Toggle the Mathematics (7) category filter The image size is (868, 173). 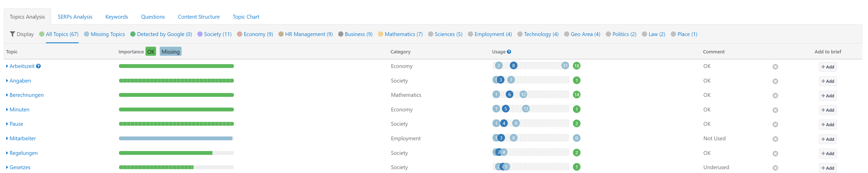pos(400,34)
